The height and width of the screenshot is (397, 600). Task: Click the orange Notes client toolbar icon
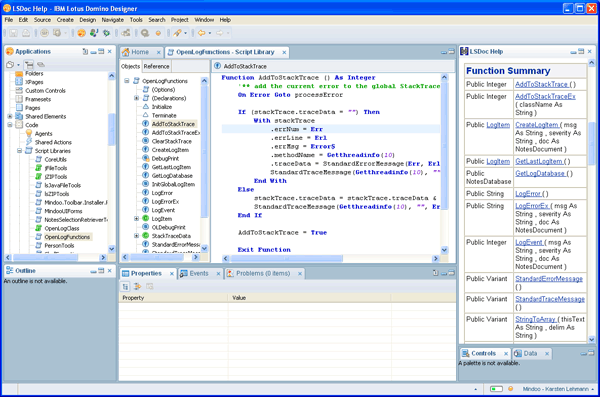coord(82,33)
